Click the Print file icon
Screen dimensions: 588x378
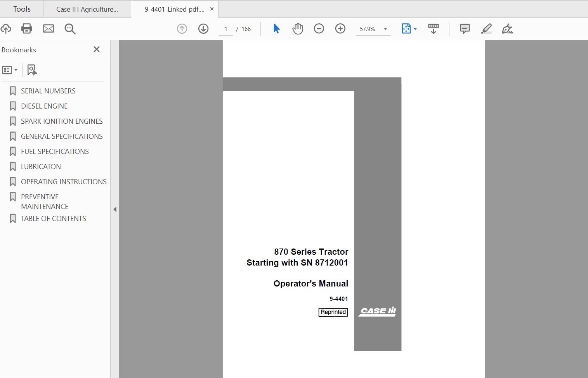pyautogui.click(x=27, y=29)
